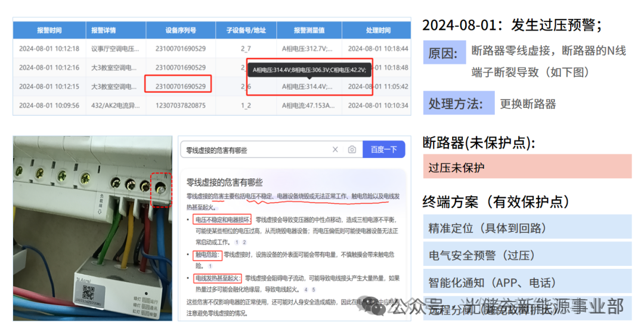Click the 智能化通知(APP、电话) bar

click(x=527, y=282)
